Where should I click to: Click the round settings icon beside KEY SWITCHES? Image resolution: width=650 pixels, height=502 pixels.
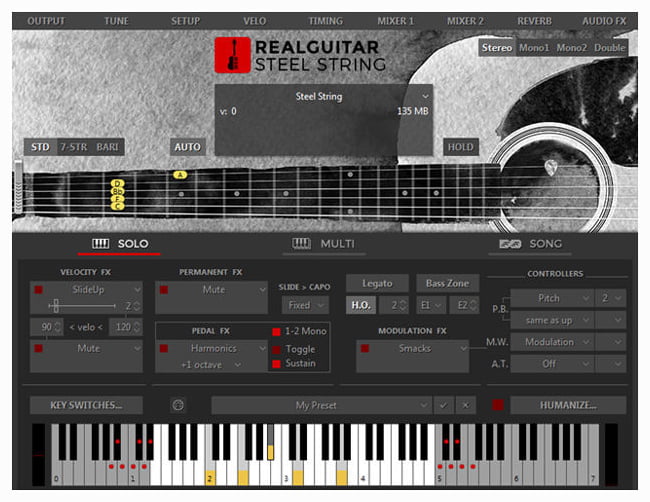[178, 405]
